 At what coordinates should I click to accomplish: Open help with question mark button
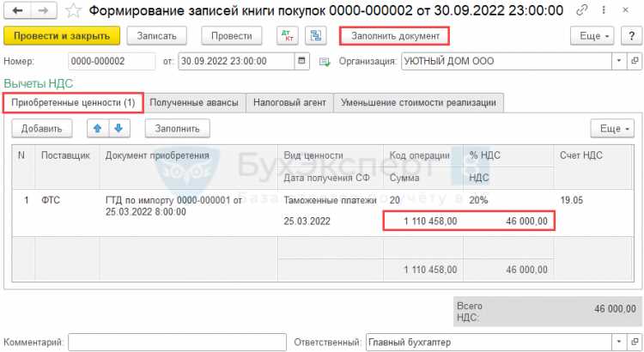[x=631, y=36]
